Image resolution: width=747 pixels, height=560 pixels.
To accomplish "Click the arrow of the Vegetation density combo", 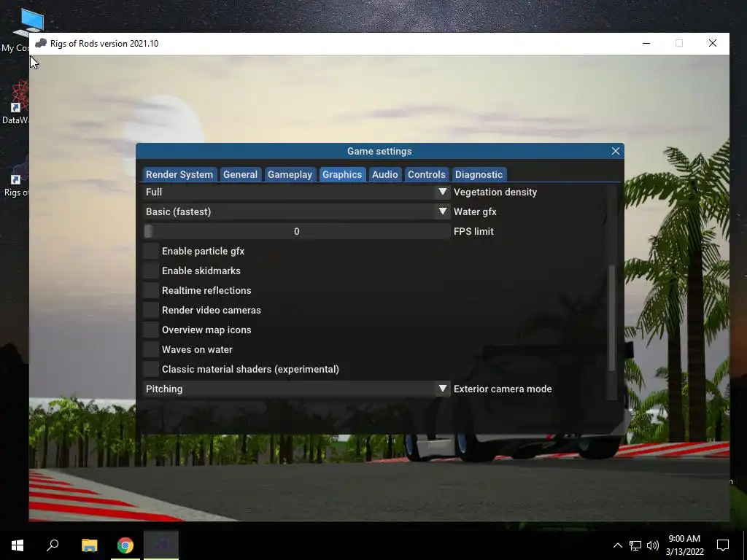I will click(443, 192).
